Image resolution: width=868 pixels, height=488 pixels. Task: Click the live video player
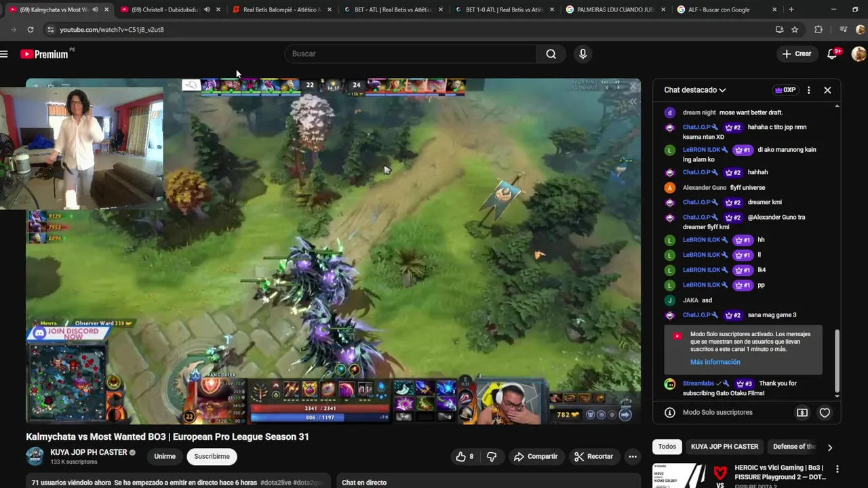point(333,251)
